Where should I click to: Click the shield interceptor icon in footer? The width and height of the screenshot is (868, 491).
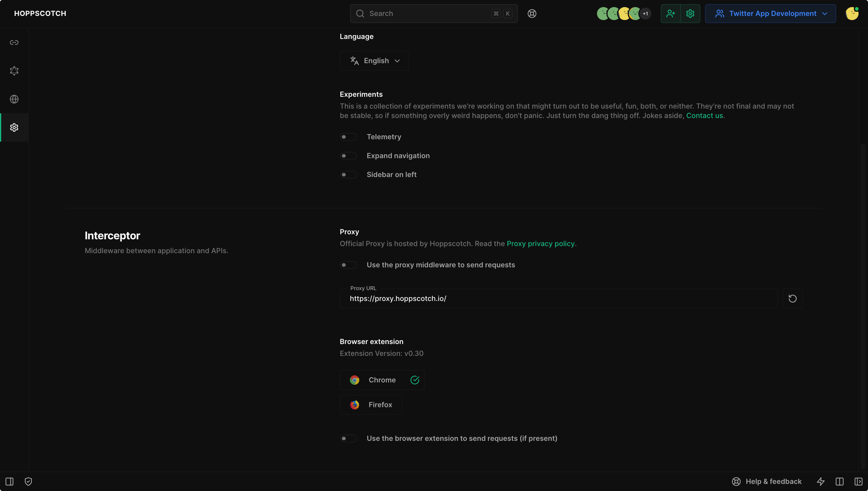28,481
